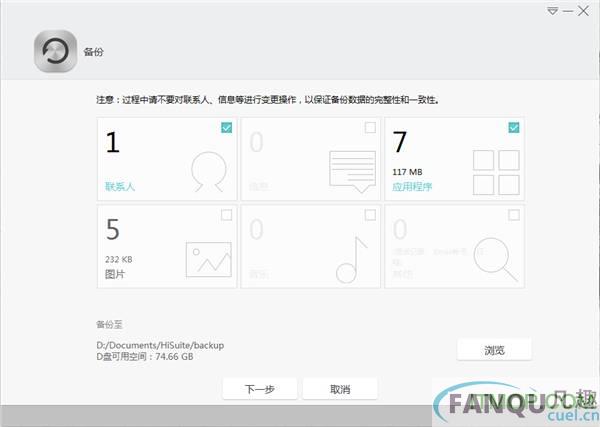Click the contacts person silhouette icon
600x427 pixels.
point(209,172)
